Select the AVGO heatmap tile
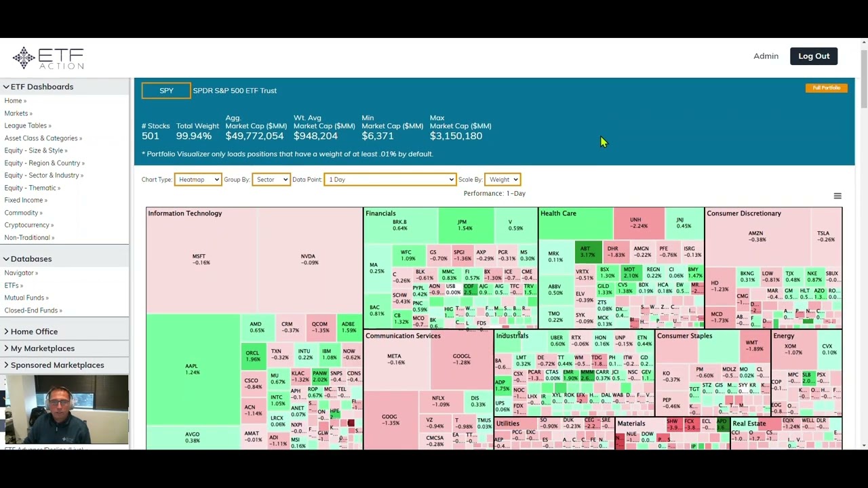The width and height of the screenshot is (868, 488). click(x=193, y=437)
